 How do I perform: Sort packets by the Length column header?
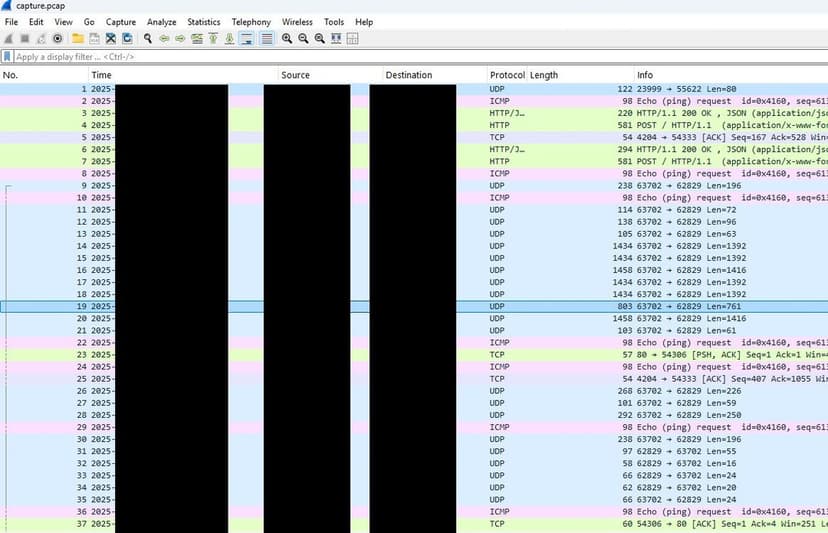tap(581, 75)
